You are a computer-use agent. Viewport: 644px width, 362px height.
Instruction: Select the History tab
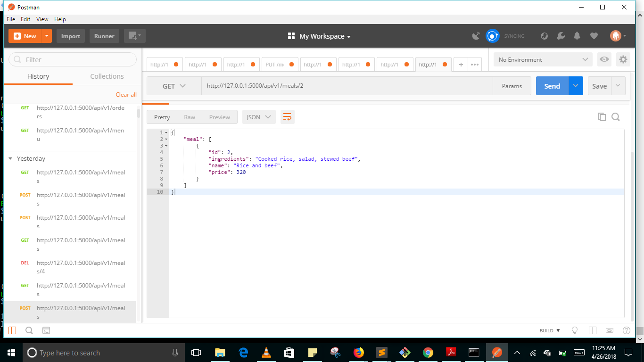pyautogui.click(x=38, y=76)
